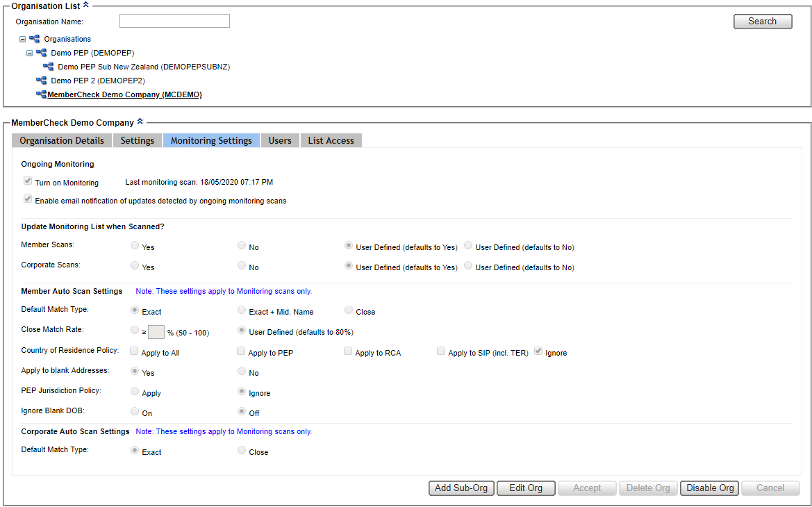Click the Demo PEP (DEMOPEP) organisation icon
812x507 pixels.
(42, 53)
